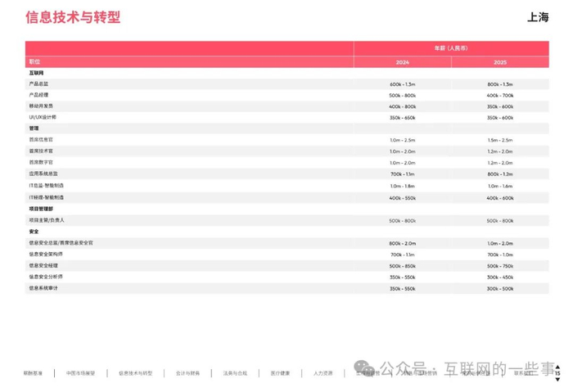Click 2024 salary 1.0m - 2.0m for 首席数字官
This screenshot has width=573, height=392.
403,163
